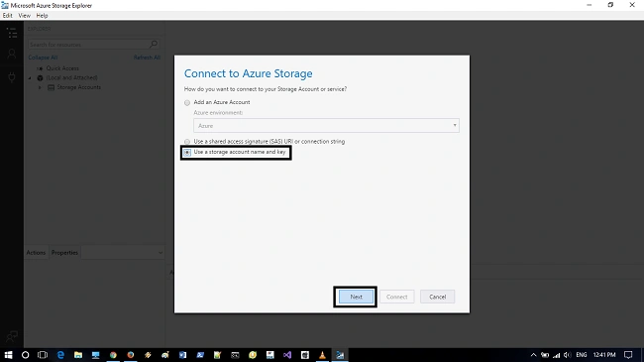Click the network signal tray icon
This screenshot has width=644, height=362.
tap(556, 355)
